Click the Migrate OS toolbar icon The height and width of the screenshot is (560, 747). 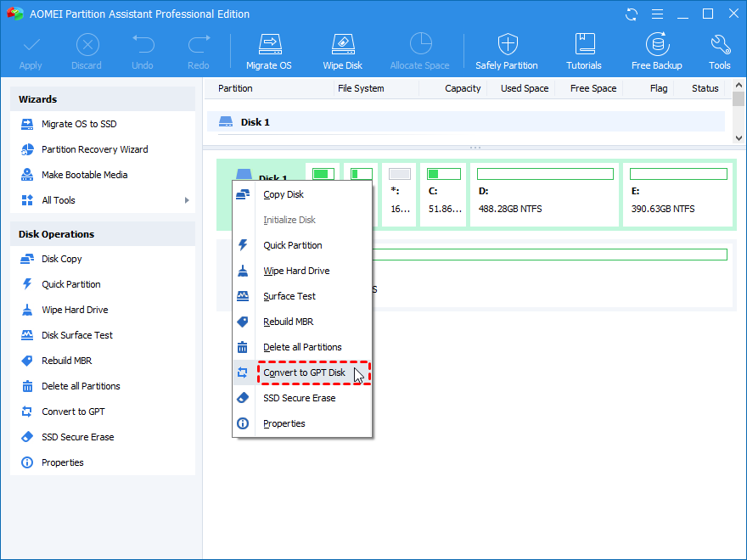[268, 50]
